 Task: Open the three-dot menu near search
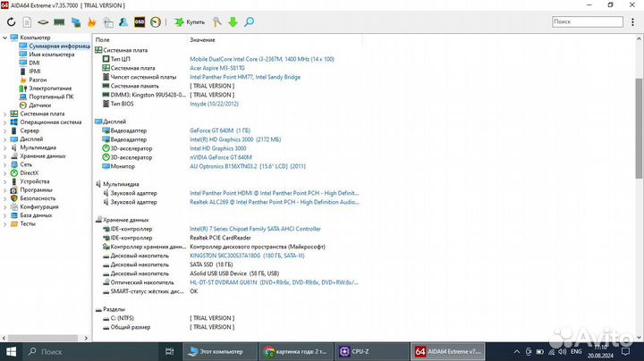[633, 22]
